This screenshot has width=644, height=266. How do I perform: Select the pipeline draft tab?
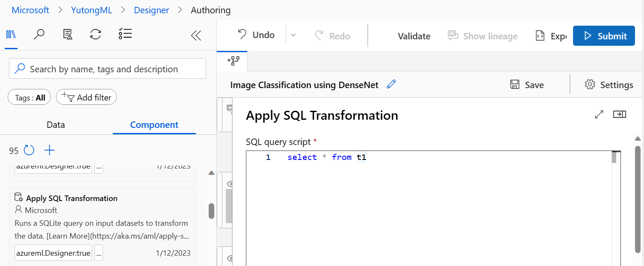pyautogui.click(x=232, y=61)
